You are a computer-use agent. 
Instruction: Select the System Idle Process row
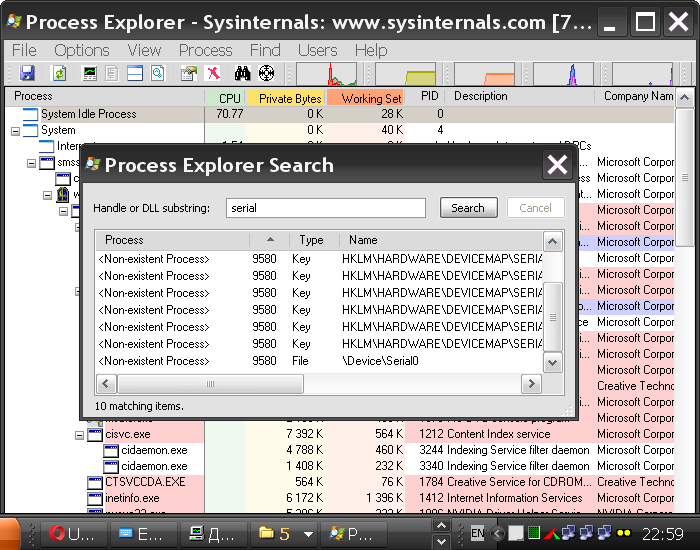point(339,114)
